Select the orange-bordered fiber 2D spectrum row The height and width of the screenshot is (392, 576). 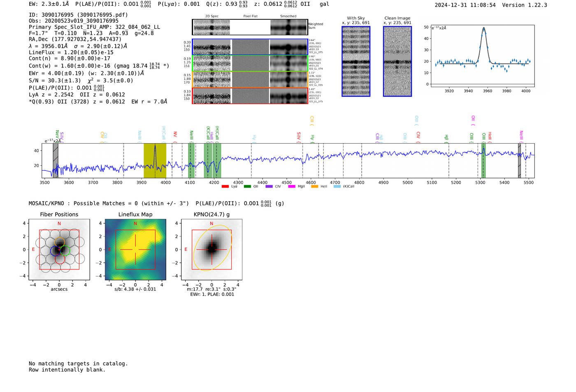[x=250, y=79]
